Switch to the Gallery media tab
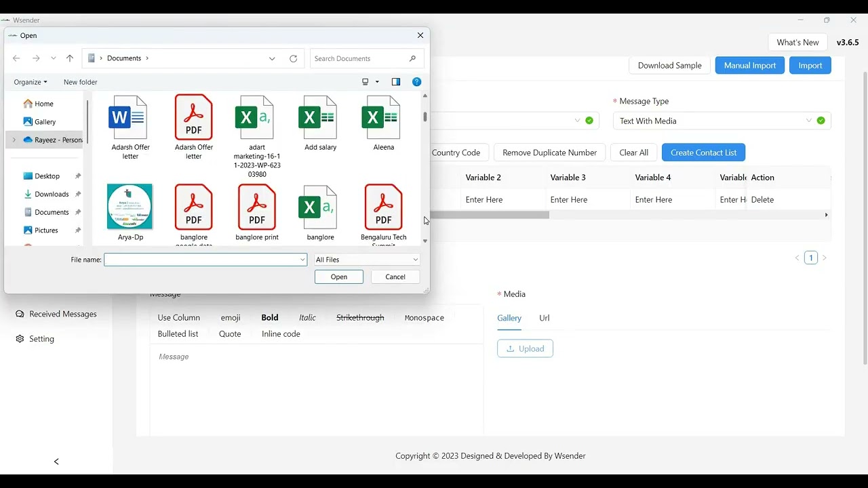 click(x=509, y=318)
